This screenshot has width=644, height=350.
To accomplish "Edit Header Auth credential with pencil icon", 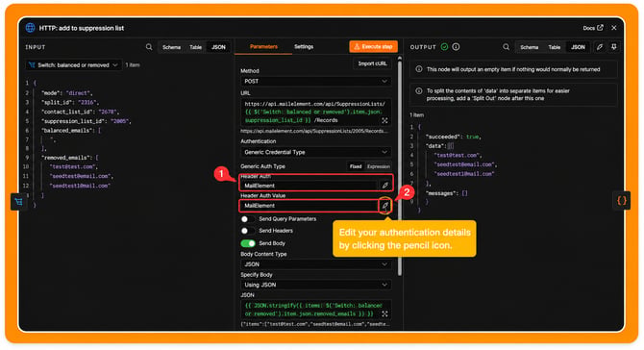I will pos(384,186).
